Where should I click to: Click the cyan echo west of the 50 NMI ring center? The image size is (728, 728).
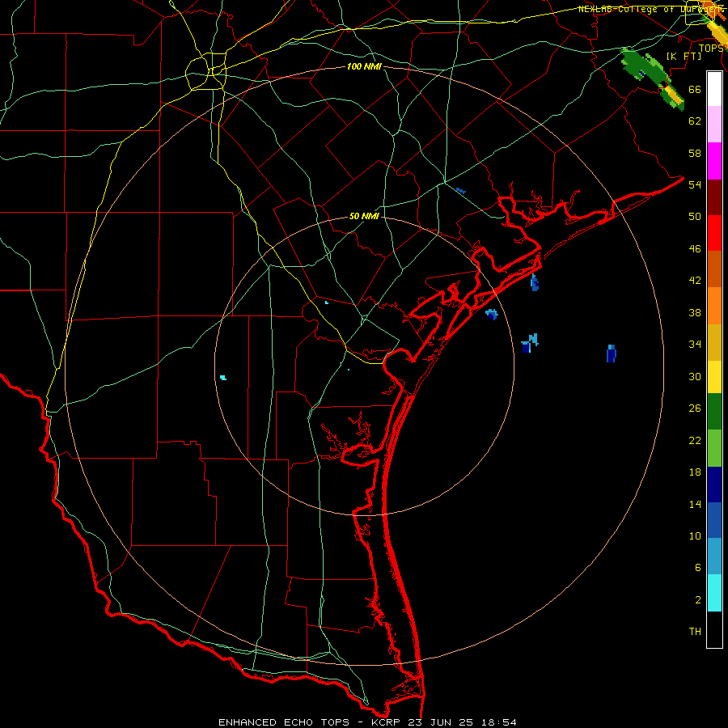click(x=223, y=378)
